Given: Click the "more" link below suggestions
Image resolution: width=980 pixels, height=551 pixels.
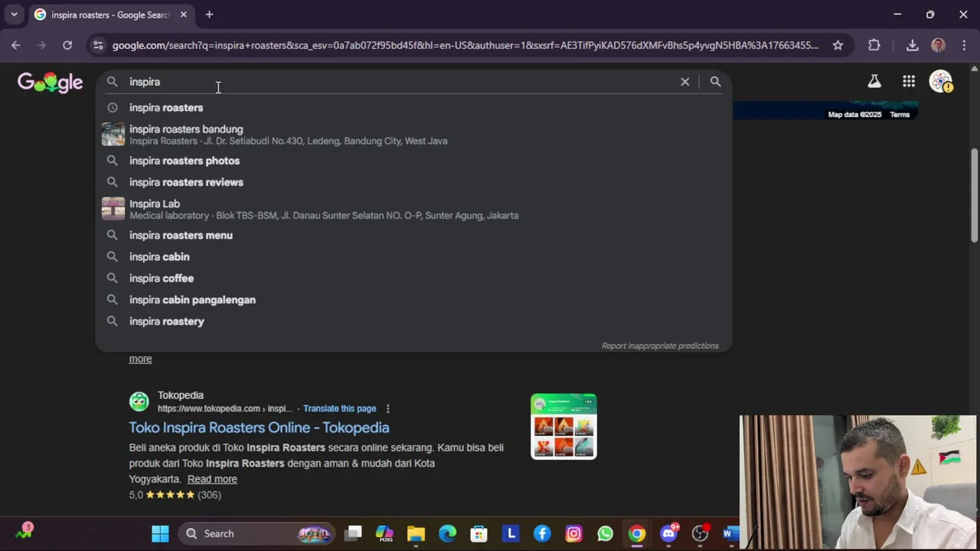Looking at the screenshot, I should click(x=140, y=359).
